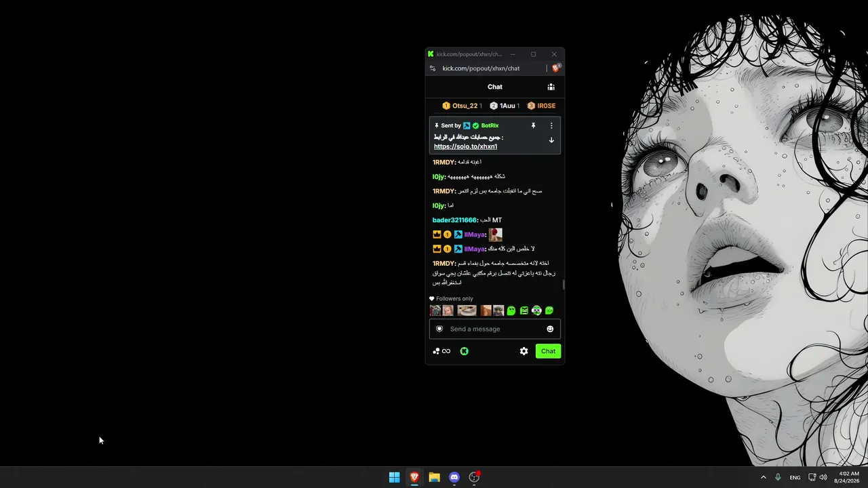Click the Send a message input field
Image resolution: width=868 pixels, height=488 pixels.
(x=495, y=329)
